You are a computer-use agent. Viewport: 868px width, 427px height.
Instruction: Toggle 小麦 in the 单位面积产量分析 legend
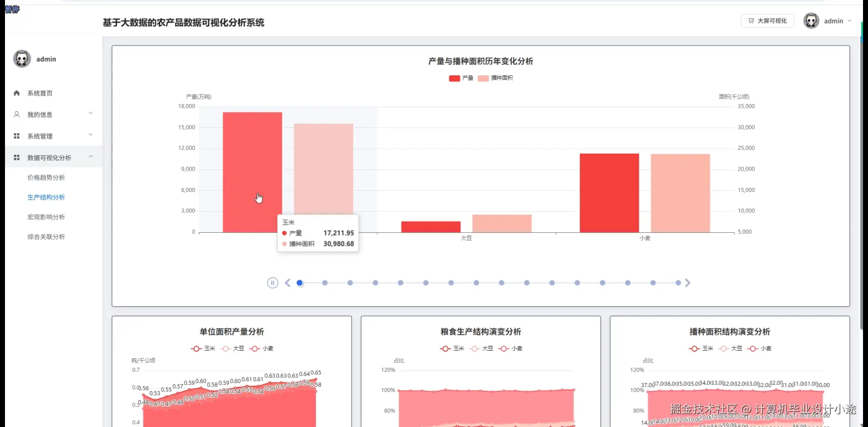[261, 348]
